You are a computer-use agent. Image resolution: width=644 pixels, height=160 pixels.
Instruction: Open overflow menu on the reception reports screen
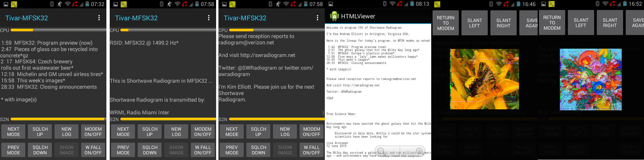coord(318,18)
